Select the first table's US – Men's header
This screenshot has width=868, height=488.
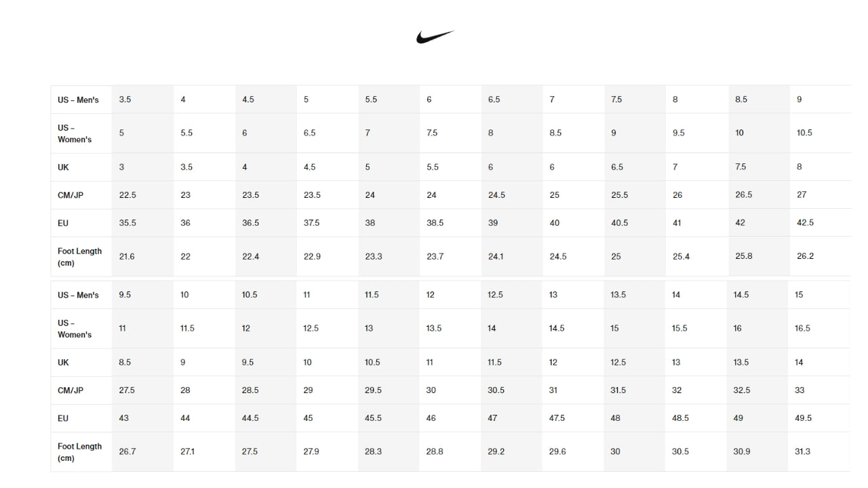[78, 100]
